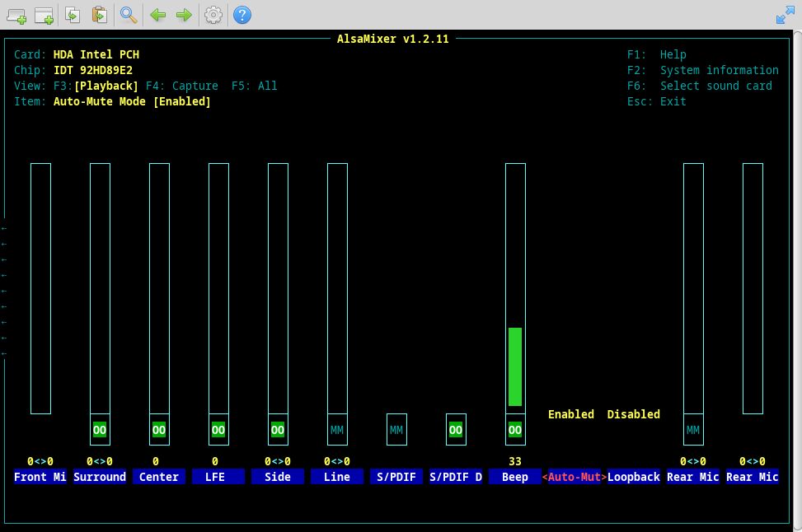Open find with the magnifier icon
The width and height of the screenshot is (802, 532).
tap(128, 15)
